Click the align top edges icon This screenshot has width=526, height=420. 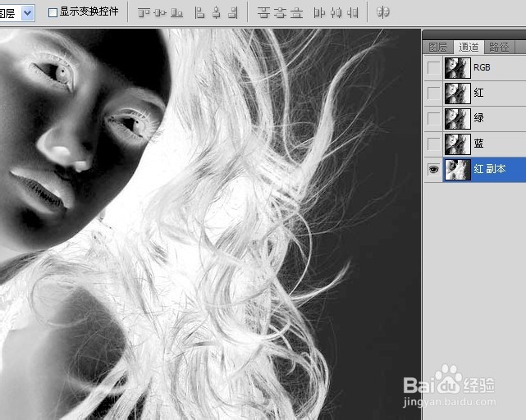coord(144,13)
